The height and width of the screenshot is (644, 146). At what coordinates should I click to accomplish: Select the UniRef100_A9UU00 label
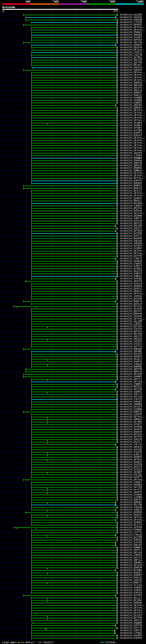pos(131,45)
